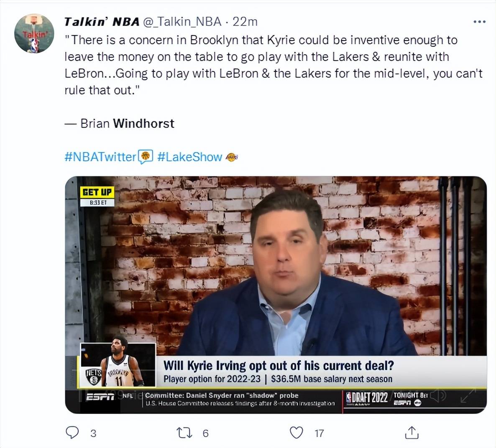Click the reply speech bubble icon
496x448 pixels.
click(72, 433)
